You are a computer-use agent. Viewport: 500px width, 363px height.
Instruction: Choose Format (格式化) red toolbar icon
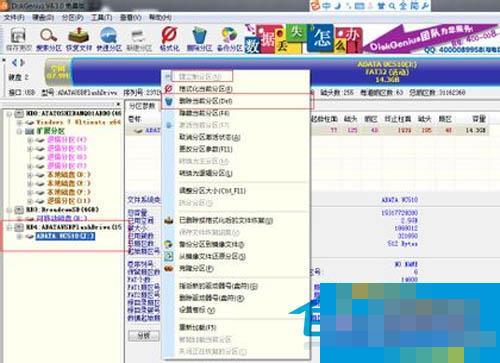click(x=169, y=39)
